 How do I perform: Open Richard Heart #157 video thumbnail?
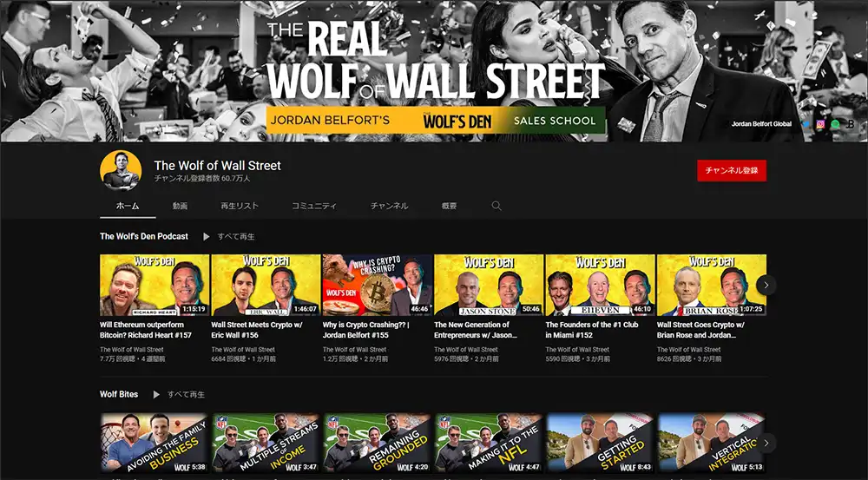pos(155,285)
